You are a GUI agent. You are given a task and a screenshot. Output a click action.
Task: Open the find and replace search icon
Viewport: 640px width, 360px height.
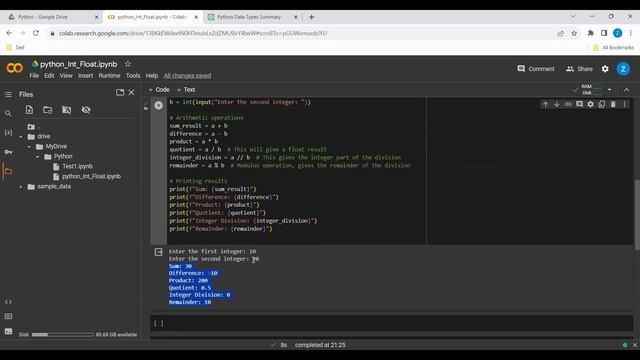pyautogui.click(x=8, y=113)
